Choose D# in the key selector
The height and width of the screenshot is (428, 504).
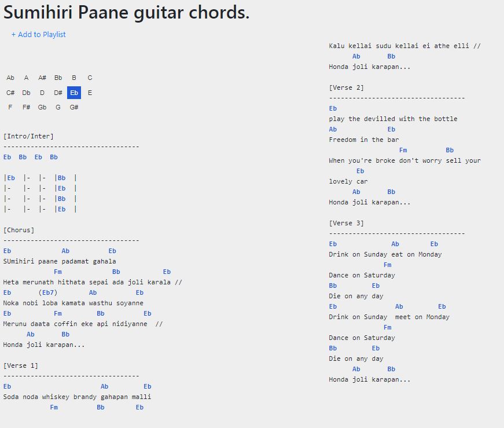(x=58, y=93)
